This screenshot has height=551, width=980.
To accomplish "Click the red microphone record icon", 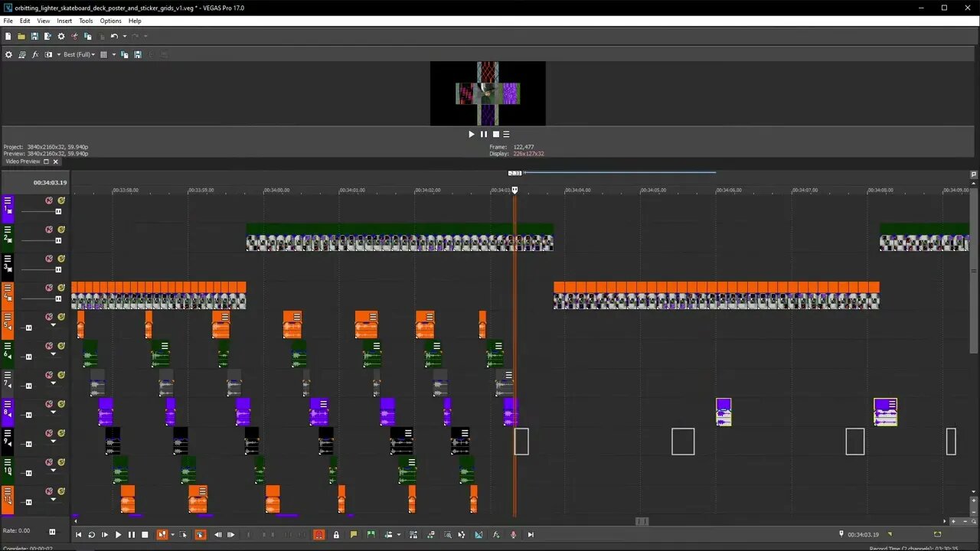I will (514, 535).
